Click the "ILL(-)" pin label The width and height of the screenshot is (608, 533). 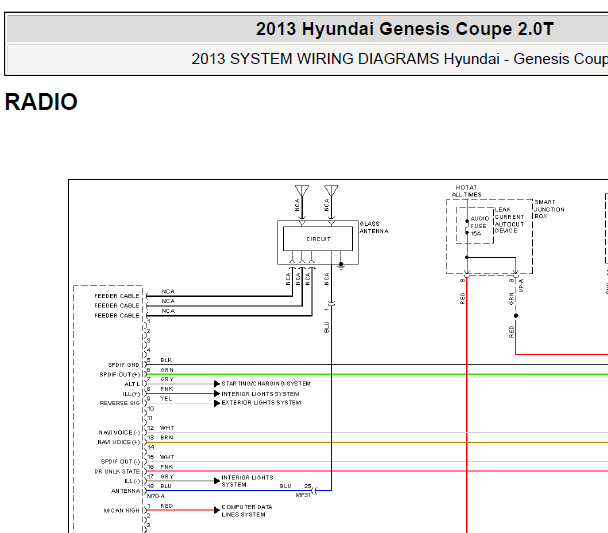[132, 481]
